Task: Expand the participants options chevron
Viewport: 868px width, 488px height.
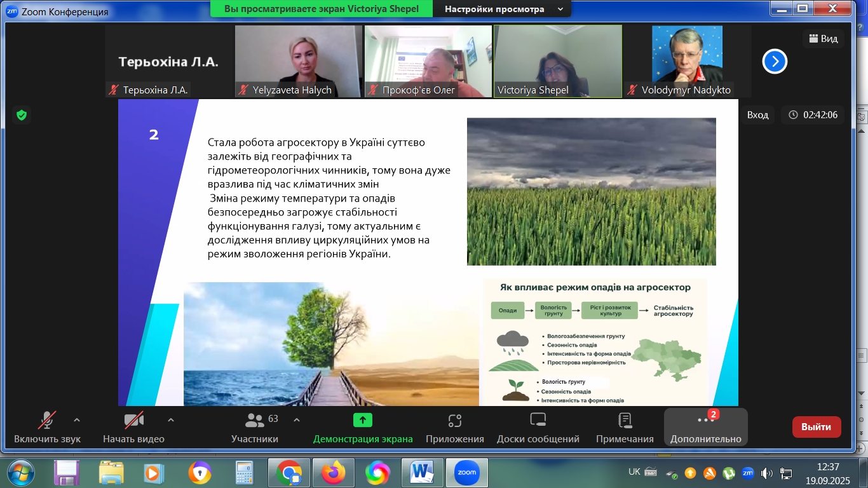Action: pos(296,420)
